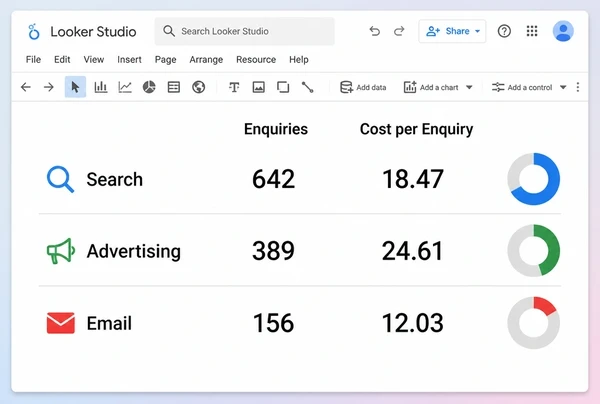Select the Enquiries column header
This screenshot has width=600, height=404.
(x=276, y=129)
